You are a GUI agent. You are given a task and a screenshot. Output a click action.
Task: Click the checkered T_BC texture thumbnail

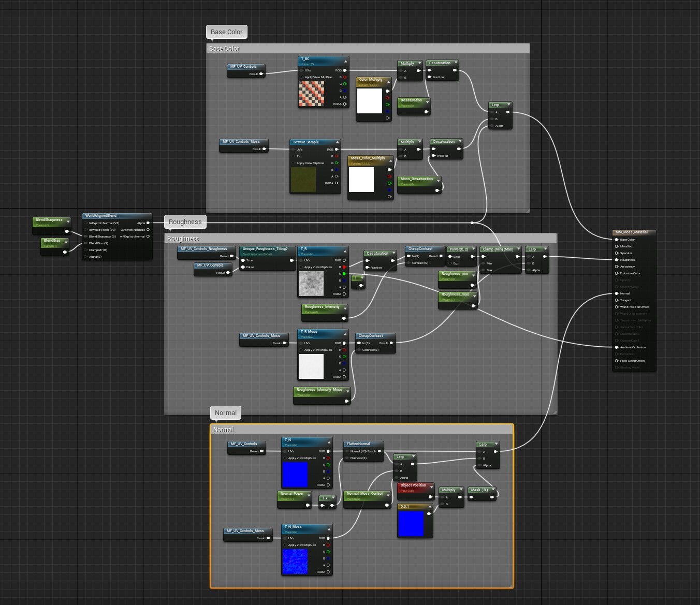coord(312,94)
